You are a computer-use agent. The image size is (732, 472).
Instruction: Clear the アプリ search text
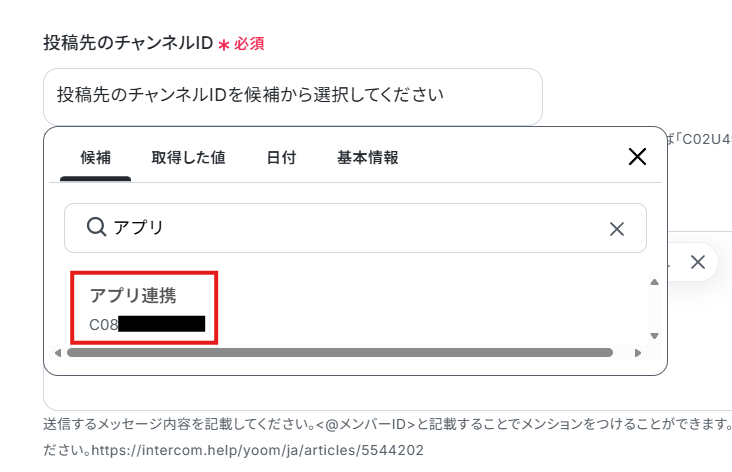coord(617,229)
